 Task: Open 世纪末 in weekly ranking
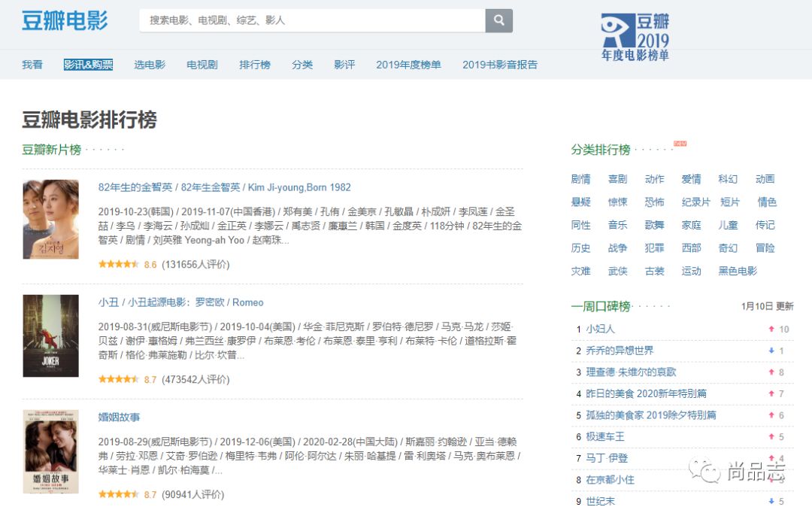[600, 501]
